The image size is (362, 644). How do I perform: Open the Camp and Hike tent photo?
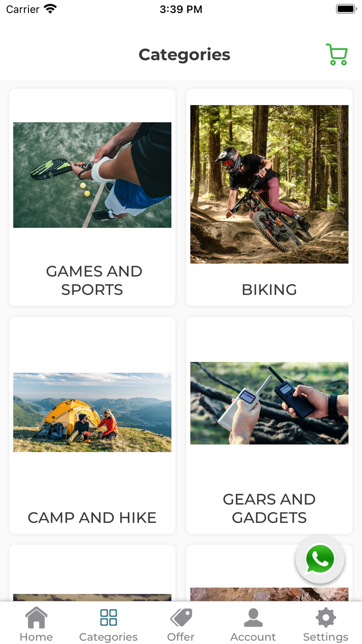click(92, 413)
